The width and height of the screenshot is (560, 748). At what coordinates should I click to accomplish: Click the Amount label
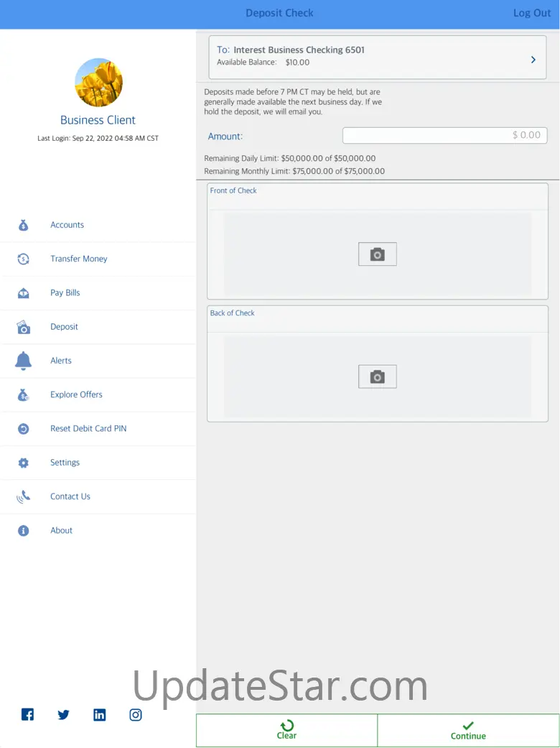click(225, 137)
